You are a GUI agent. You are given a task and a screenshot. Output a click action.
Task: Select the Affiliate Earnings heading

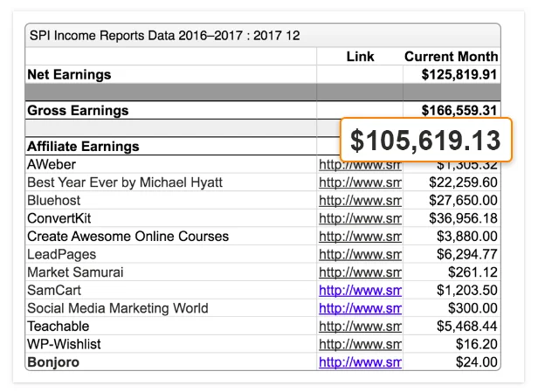coord(83,147)
